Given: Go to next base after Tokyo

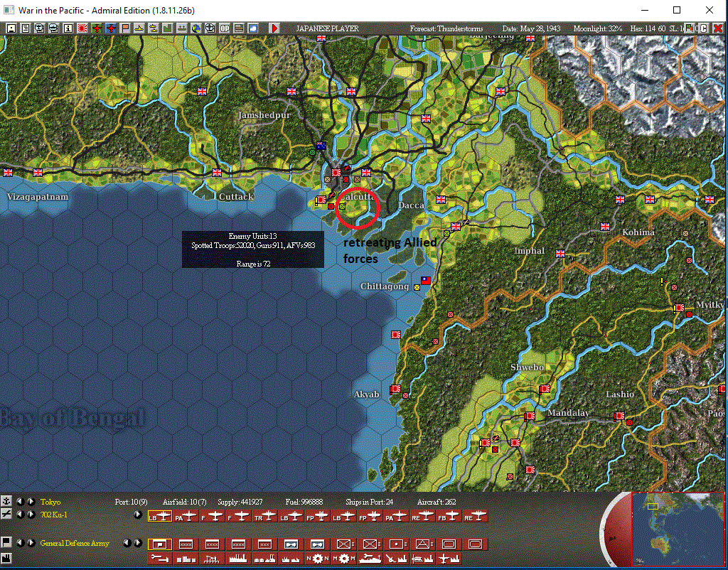Looking at the screenshot, I should tap(31, 501).
